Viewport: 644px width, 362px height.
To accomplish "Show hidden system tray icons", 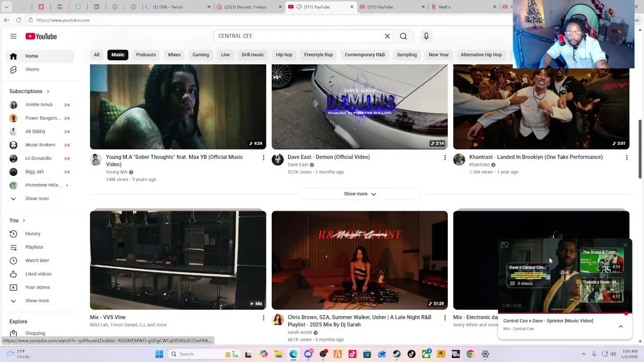I will (584, 354).
